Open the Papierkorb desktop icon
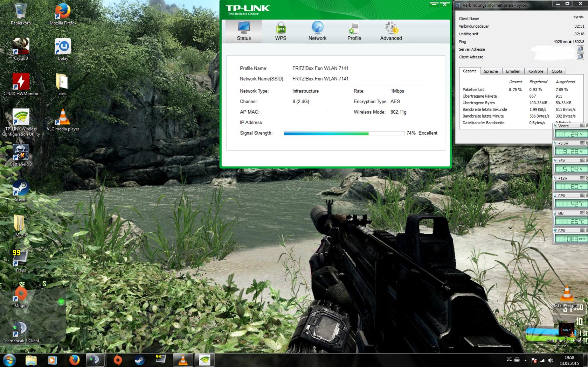 point(21,14)
